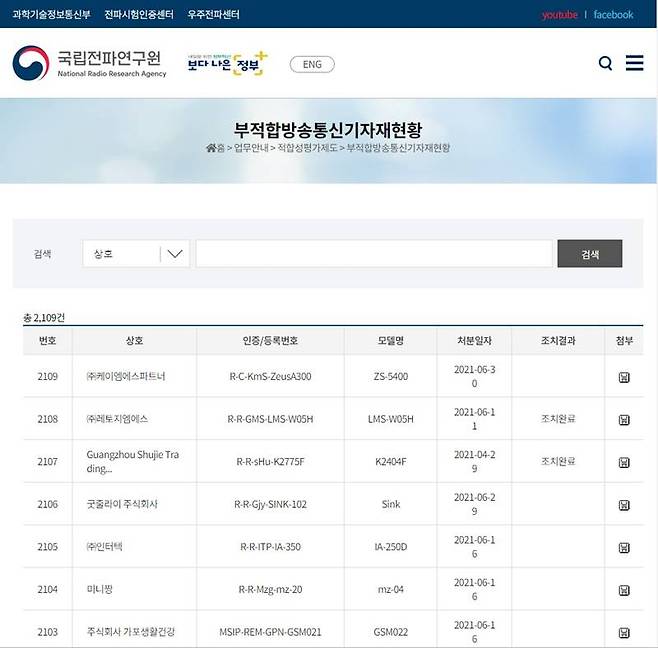The image size is (658, 648).
Task: Open the facebook link
Action: point(613,15)
